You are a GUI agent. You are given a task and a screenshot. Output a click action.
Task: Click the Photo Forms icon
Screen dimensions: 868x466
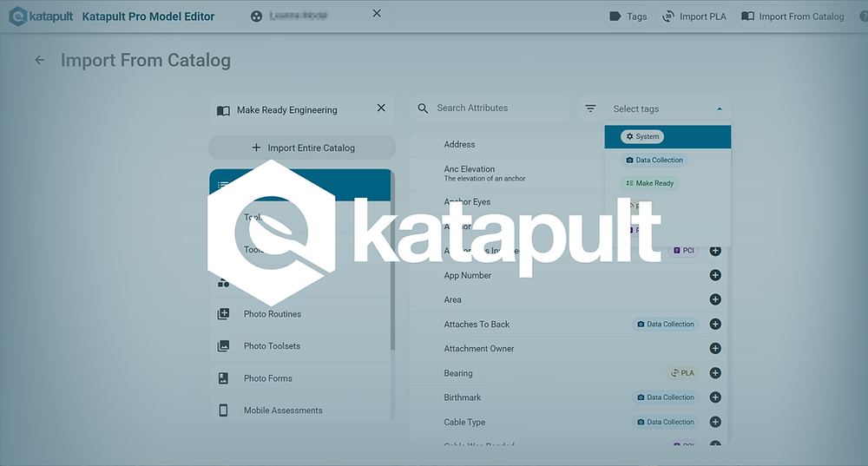(x=223, y=378)
